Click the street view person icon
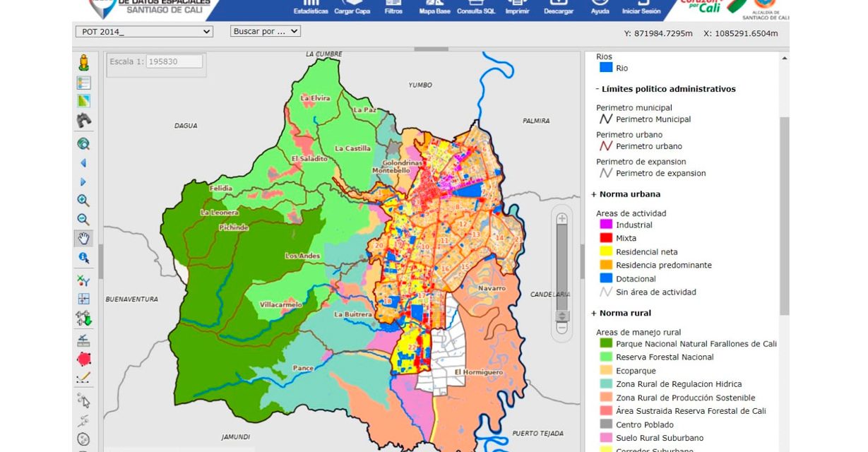The width and height of the screenshot is (868, 452). tap(84, 63)
